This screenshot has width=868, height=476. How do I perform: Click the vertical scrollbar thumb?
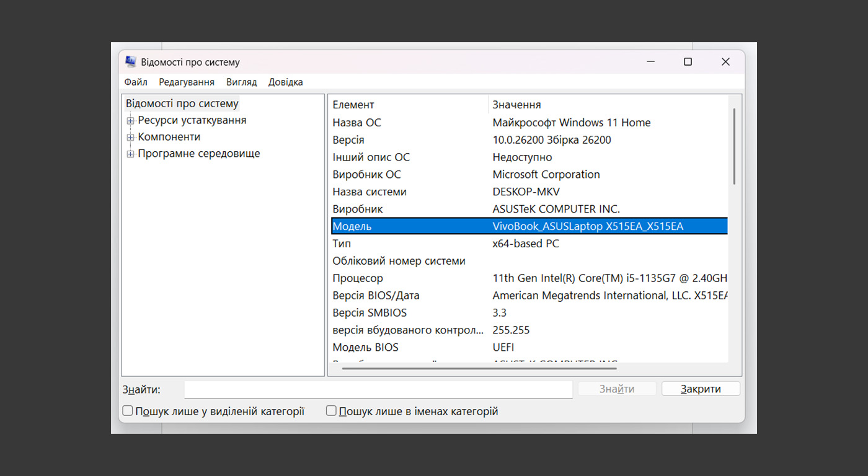[734, 146]
